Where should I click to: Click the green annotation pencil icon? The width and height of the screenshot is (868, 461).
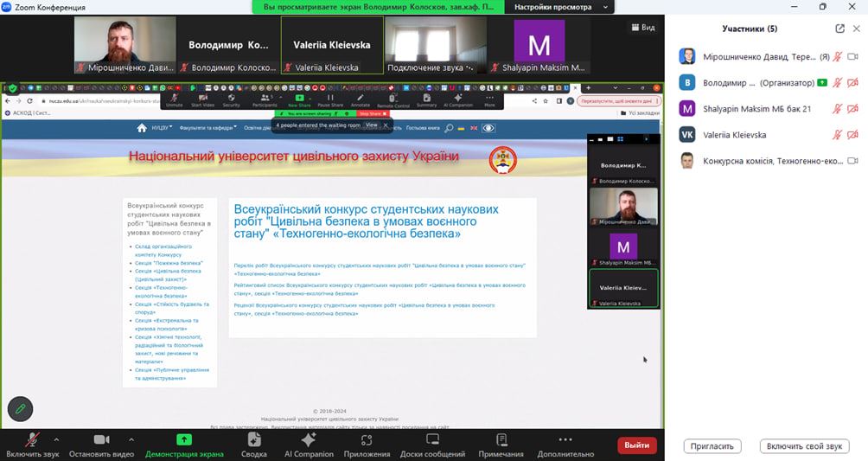(x=20, y=408)
